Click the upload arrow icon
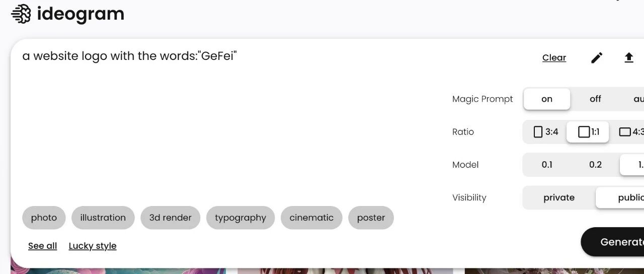This screenshot has height=274, width=644. [x=628, y=58]
